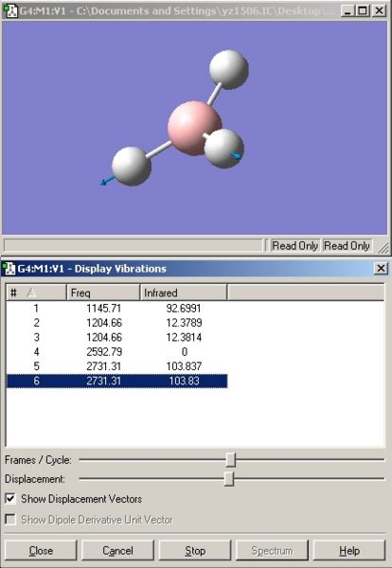Close the molecule viewer window
Screen dimensions: 392x568
click(380, 10)
